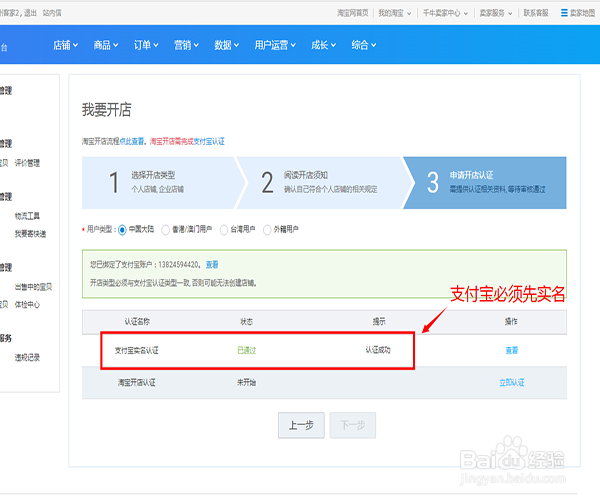Image resolution: width=600 pixels, height=500 pixels.
Task: Open 体检中心 in the left sidebar
Action: [27, 305]
